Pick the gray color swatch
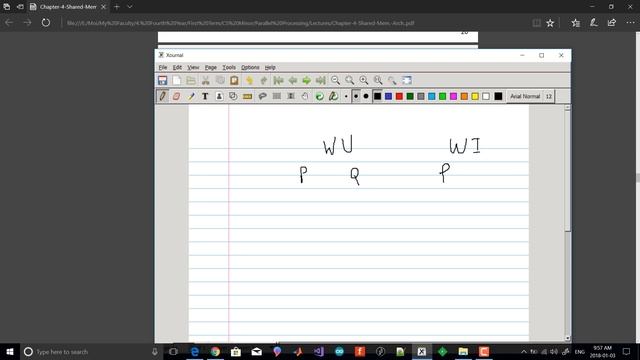 (x=421, y=96)
